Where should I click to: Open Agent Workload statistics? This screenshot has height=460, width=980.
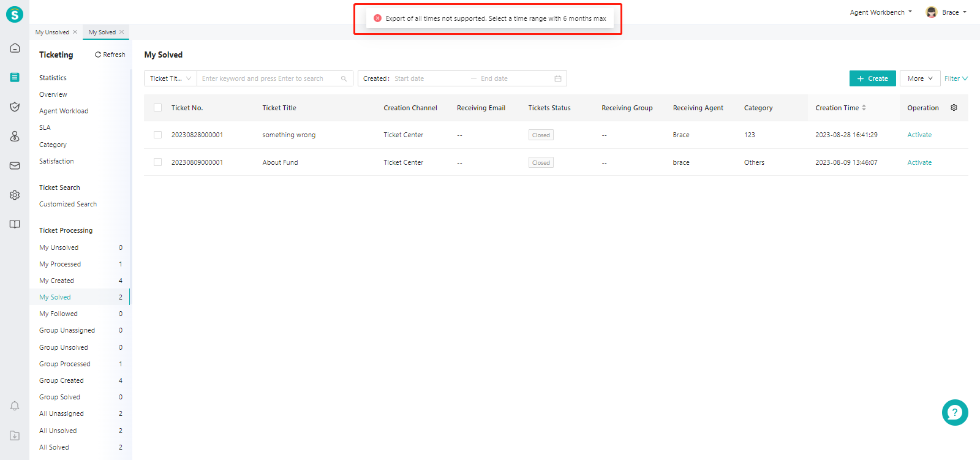[x=64, y=111]
